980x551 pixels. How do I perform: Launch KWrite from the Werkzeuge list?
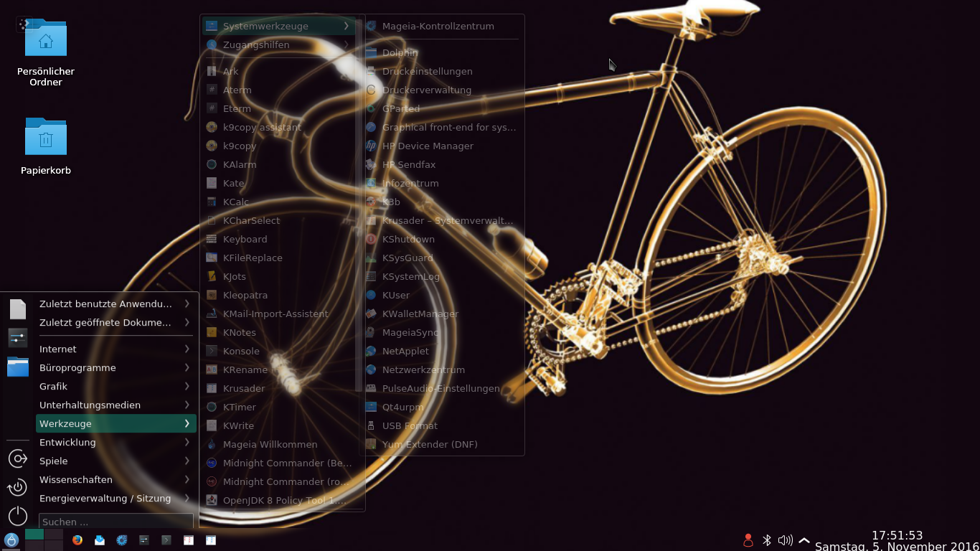[x=279, y=425]
